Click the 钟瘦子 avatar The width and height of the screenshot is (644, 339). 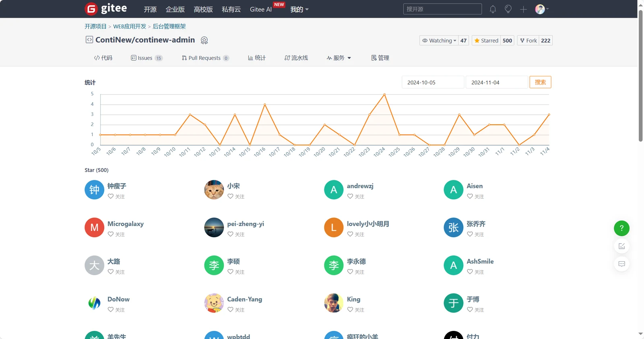tap(94, 190)
